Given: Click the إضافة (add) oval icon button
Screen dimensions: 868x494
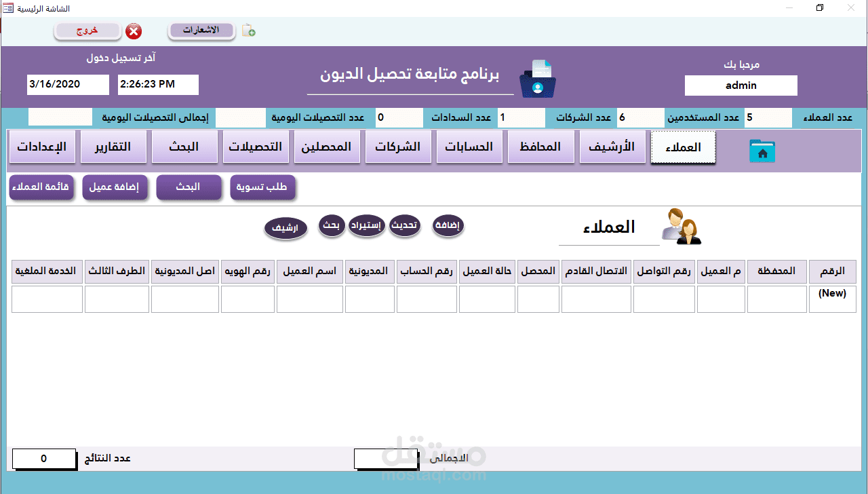Looking at the screenshot, I should tap(448, 226).
